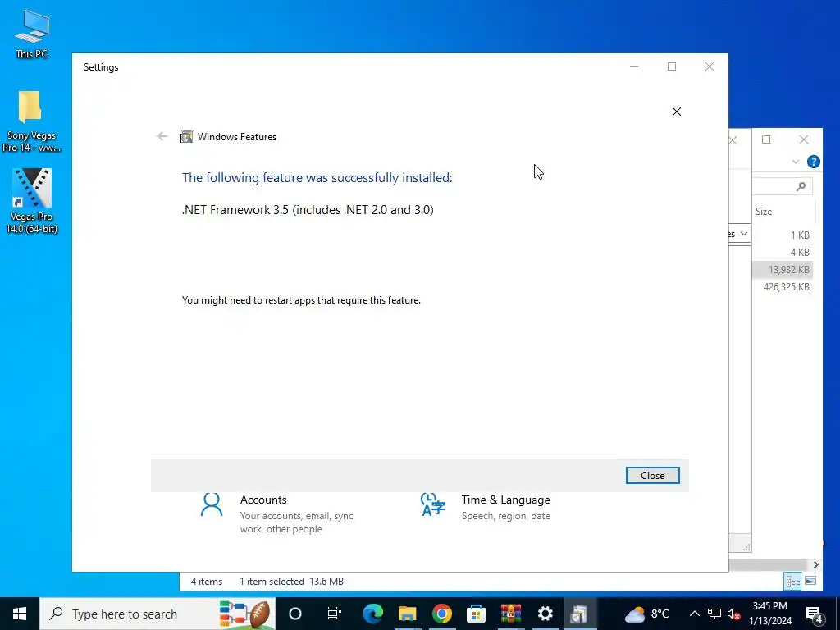Viewport: 840px width, 630px height.
Task: Open the Windows Start menu
Action: coord(20,614)
